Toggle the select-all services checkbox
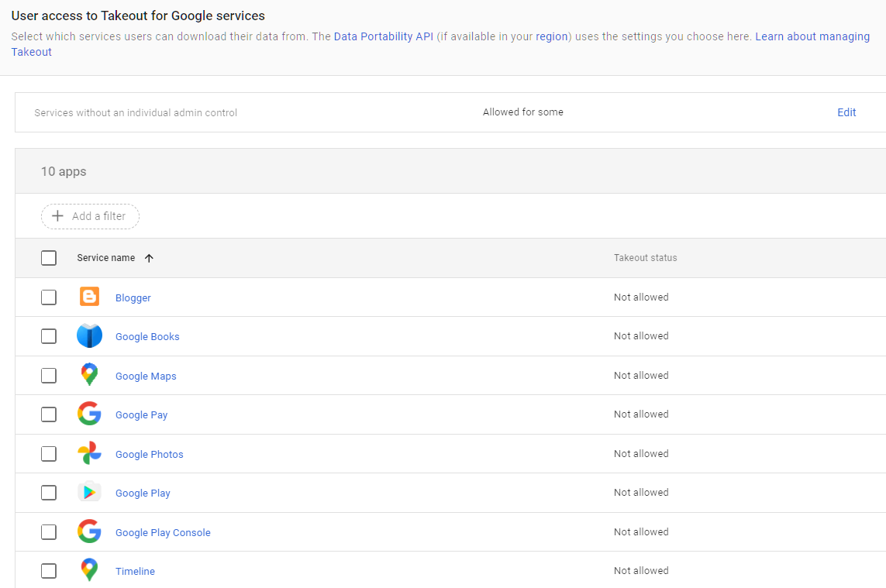 click(x=48, y=257)
